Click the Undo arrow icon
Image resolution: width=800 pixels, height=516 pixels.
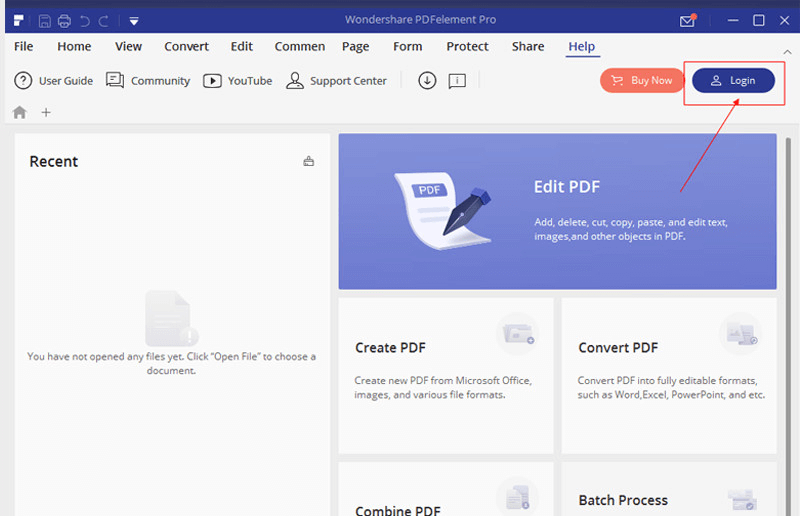(x=84, y=20)
